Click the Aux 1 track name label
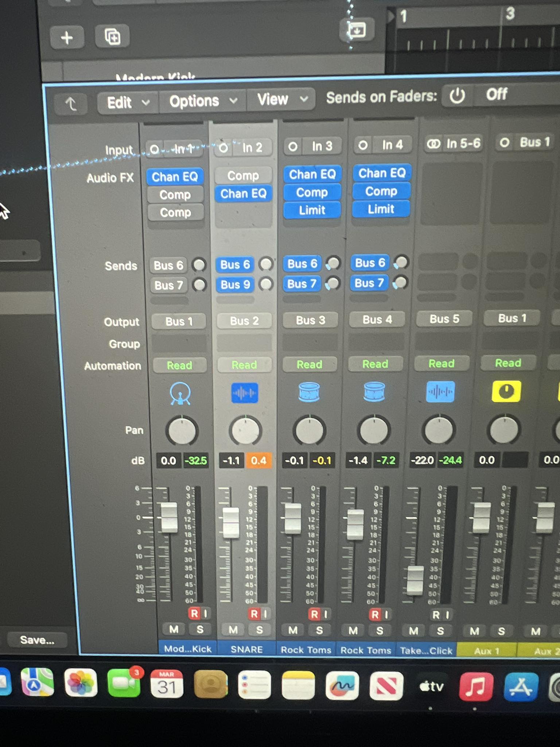560x747 pixels. point(486,651)
